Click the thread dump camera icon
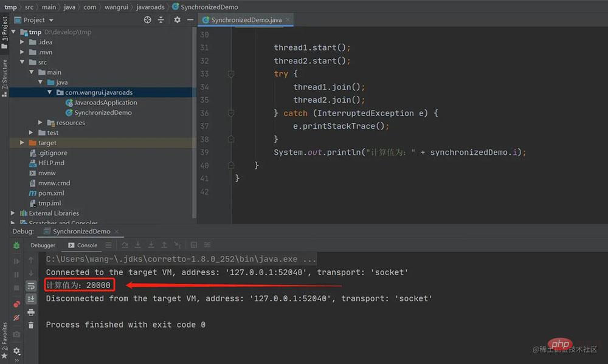 point(16,334)
